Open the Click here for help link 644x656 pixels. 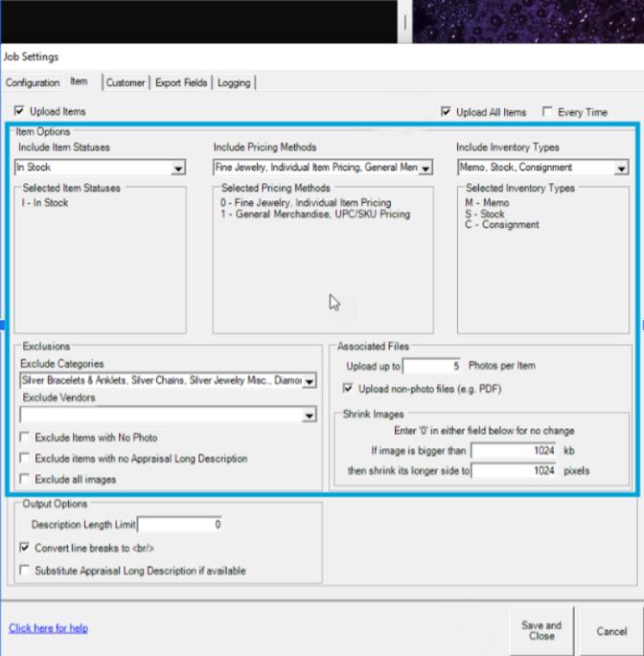coord(48,628)
